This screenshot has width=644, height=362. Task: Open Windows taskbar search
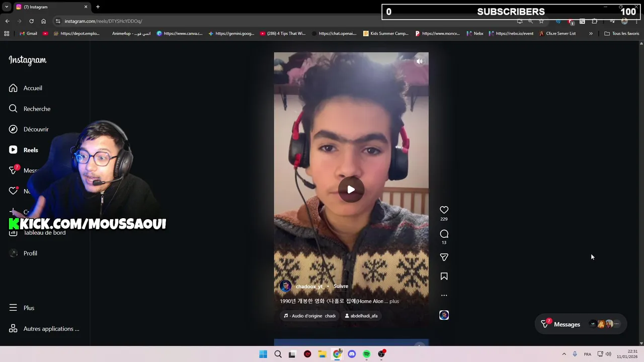pos(278,354)
